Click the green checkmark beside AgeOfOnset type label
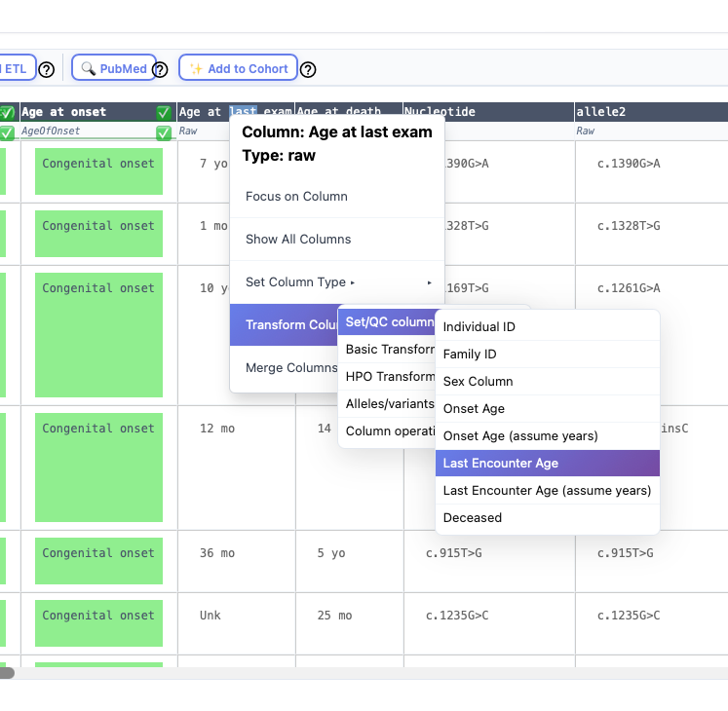Screen dimensions: 728x711 (x=164, y=131)
